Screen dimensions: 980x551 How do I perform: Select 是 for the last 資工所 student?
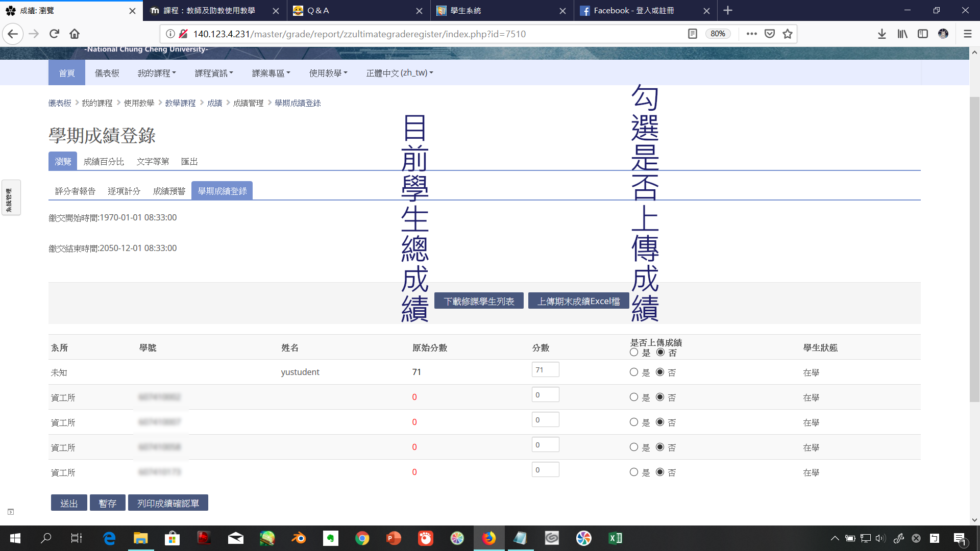[634, 472]
